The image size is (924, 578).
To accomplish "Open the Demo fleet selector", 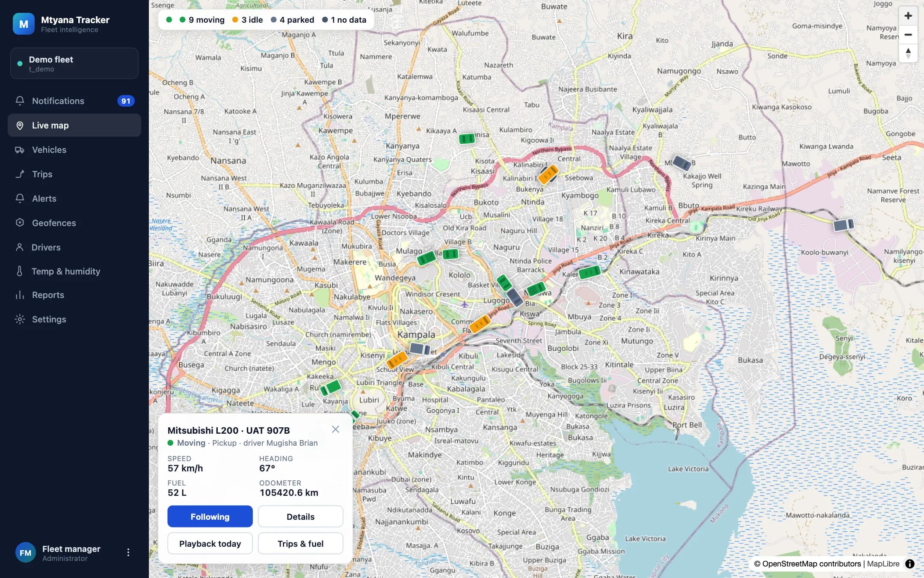I will tap(74, 63).
